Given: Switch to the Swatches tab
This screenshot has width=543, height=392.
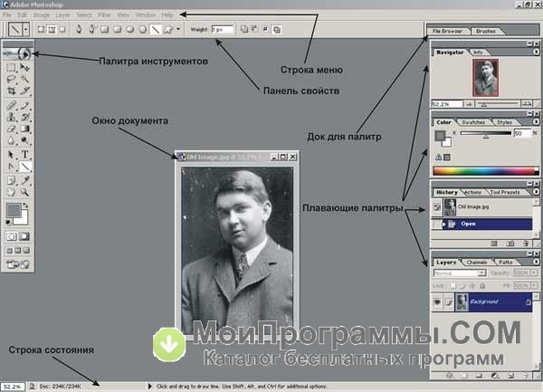Looking at the screenshot, I should (x=473, y=122).
